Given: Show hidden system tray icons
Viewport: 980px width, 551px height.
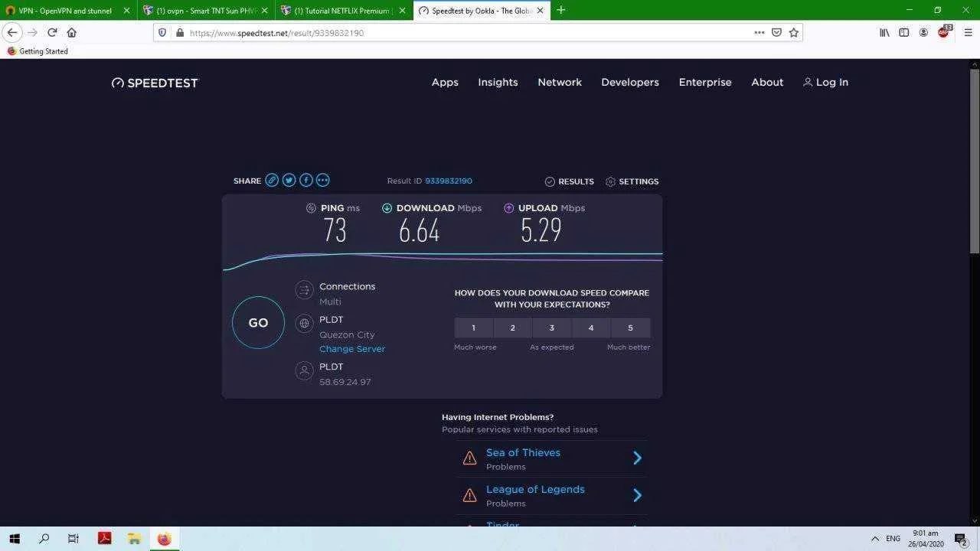Looking at the screenshot, I should [874, 539].
